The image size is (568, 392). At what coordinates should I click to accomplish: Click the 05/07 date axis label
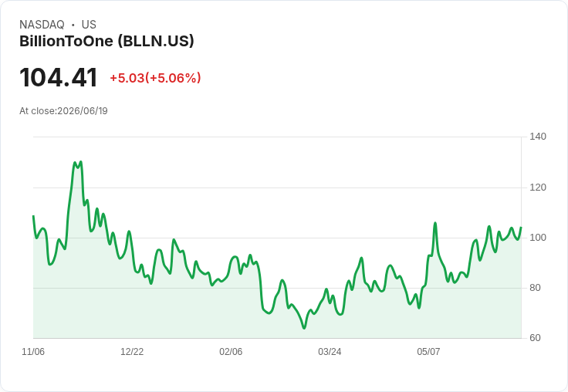click(x=428, y=351)
